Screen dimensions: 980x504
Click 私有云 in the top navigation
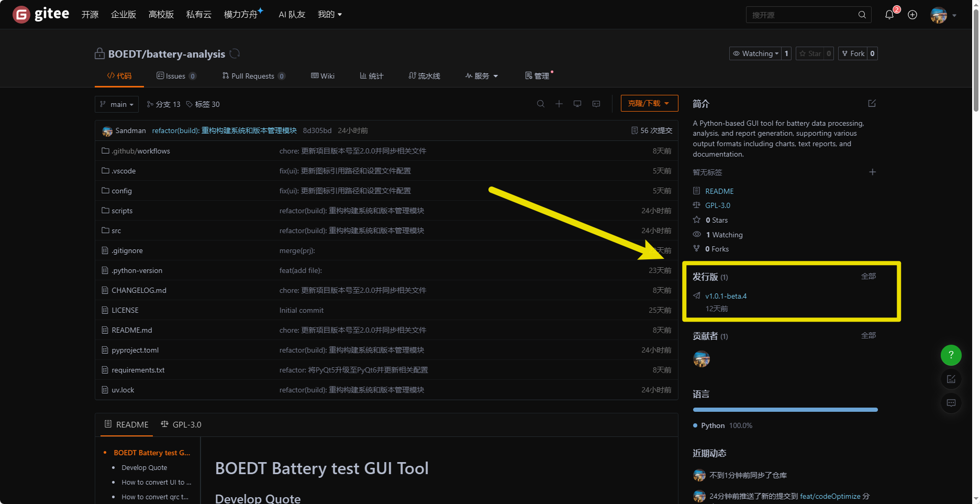pyautogui.click(x=199, y=15)
